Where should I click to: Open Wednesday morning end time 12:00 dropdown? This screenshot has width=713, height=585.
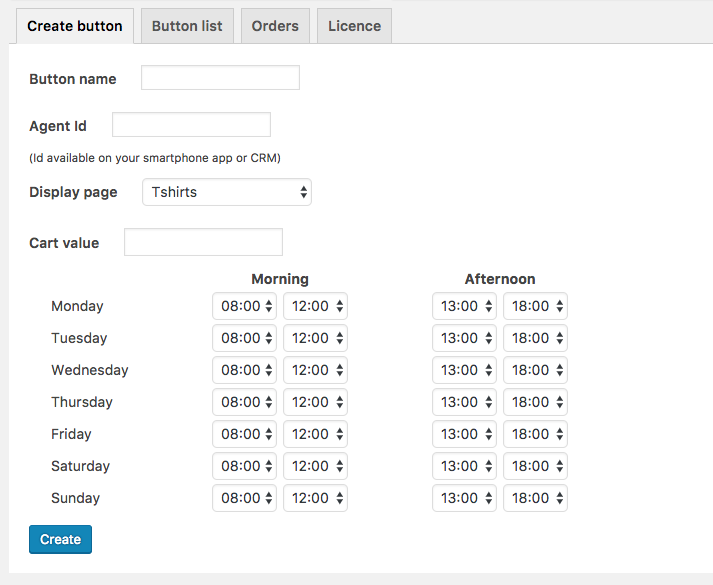[x=316, y=370]
